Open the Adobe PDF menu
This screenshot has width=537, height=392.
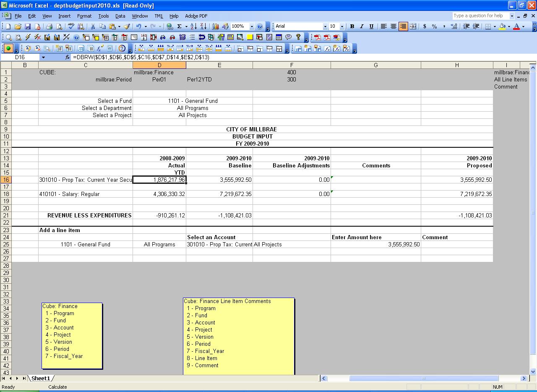[196, 16]
